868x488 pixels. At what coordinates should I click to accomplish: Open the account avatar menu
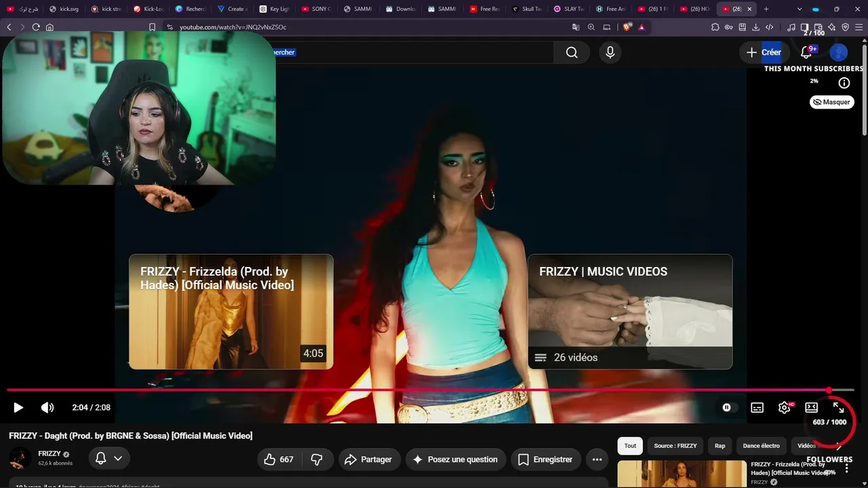[839, 52]
